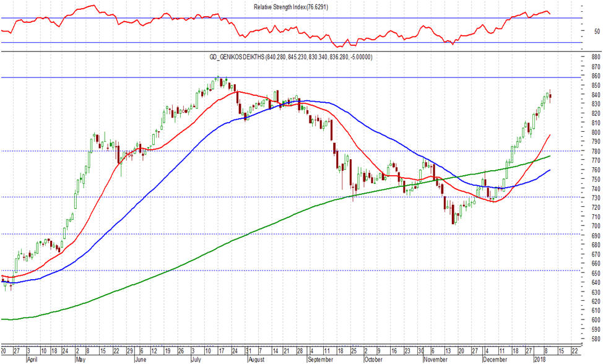Image resolution: width=603 pixels, height=364 pixels.
Task: Click price axis label 580
Action: [x=596, y=339]
